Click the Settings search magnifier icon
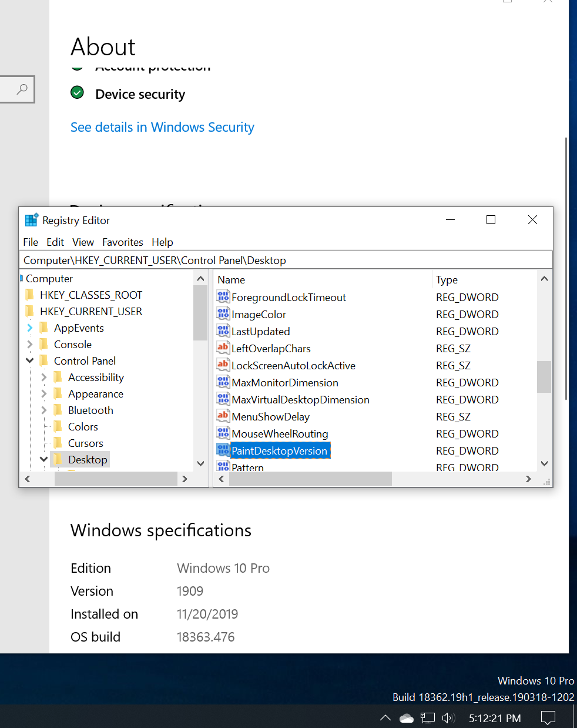Screen dimensions: 577x728 click(x=22, y=89)
